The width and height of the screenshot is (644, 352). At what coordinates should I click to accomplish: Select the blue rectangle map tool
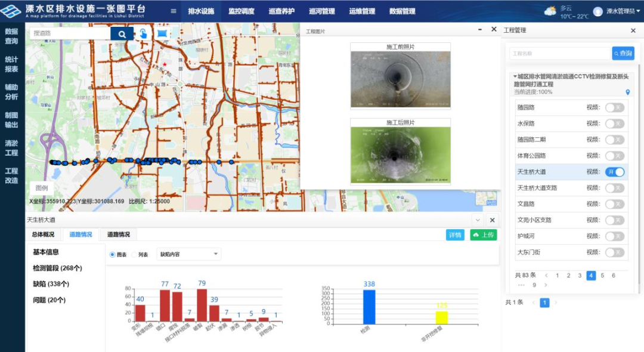point(162,33)
